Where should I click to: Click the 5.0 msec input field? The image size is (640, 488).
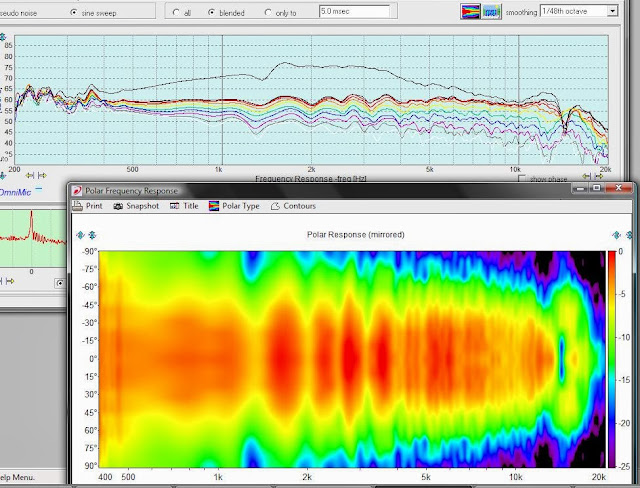pyautogui.click(x=354, y=11)
